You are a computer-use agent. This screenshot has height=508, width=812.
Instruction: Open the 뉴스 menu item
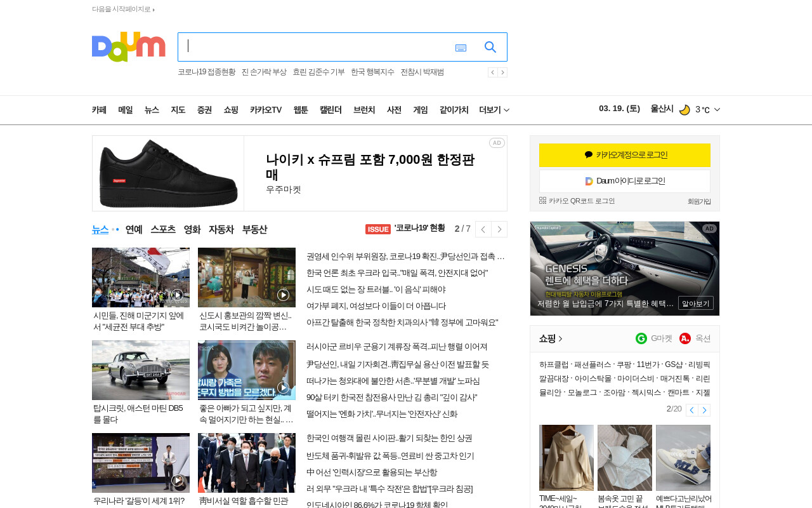coord(152,110)
